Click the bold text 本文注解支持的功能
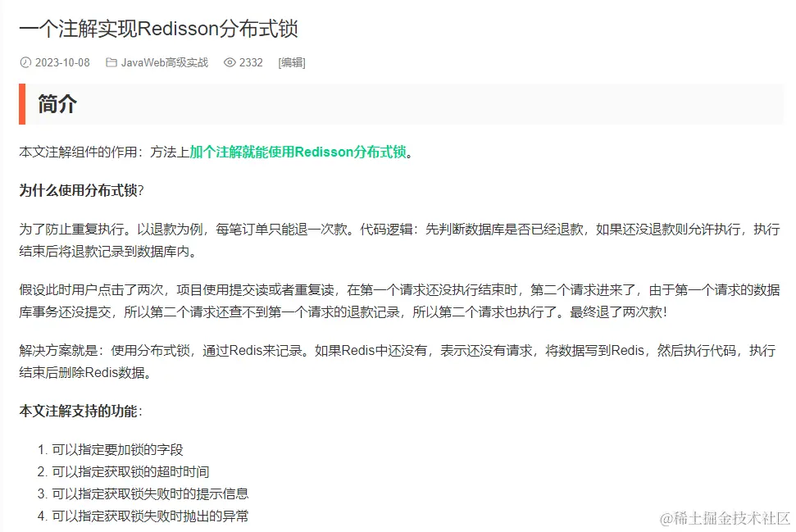796x532 pixels. tap(78, 412)
